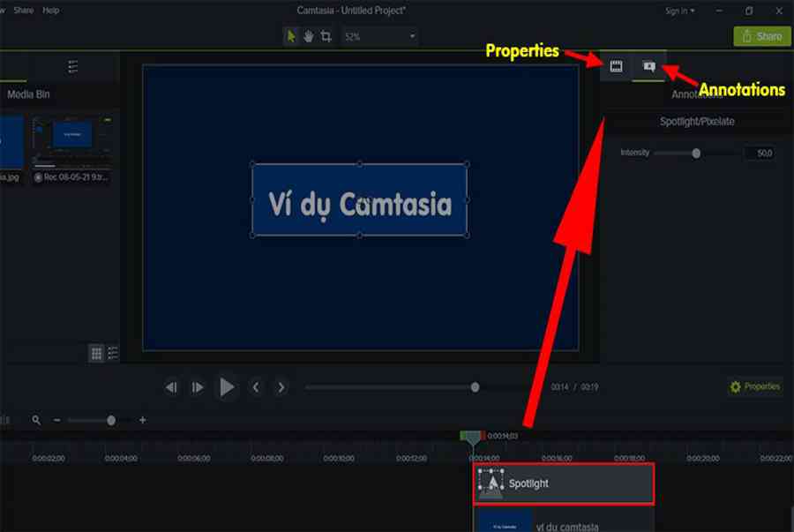Viewport: 794px width, 532px height.
Task: Jump to next marker with right chevron
Action: 281,387
